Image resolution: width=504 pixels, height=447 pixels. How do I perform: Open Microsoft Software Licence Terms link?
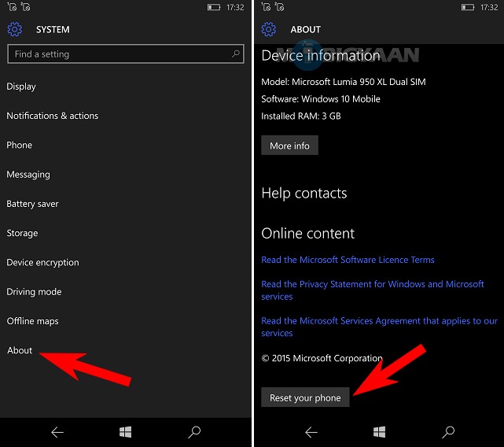tap(348, 260)
